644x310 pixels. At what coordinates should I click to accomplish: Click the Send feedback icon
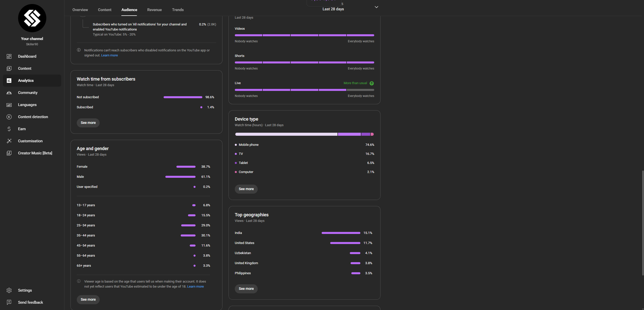pyautogui.click(x=9, y=302)
